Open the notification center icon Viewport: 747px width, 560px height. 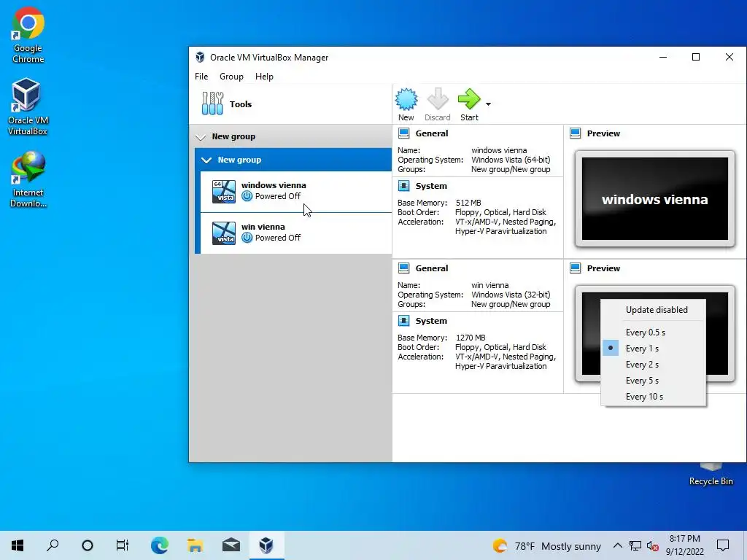pyautogui.click(x=723, y=545)
